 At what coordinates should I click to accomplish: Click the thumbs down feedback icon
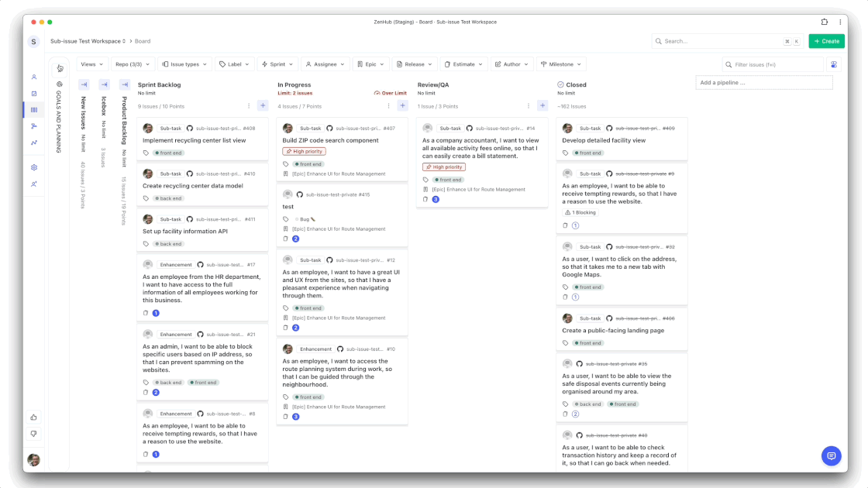point(34,434)
